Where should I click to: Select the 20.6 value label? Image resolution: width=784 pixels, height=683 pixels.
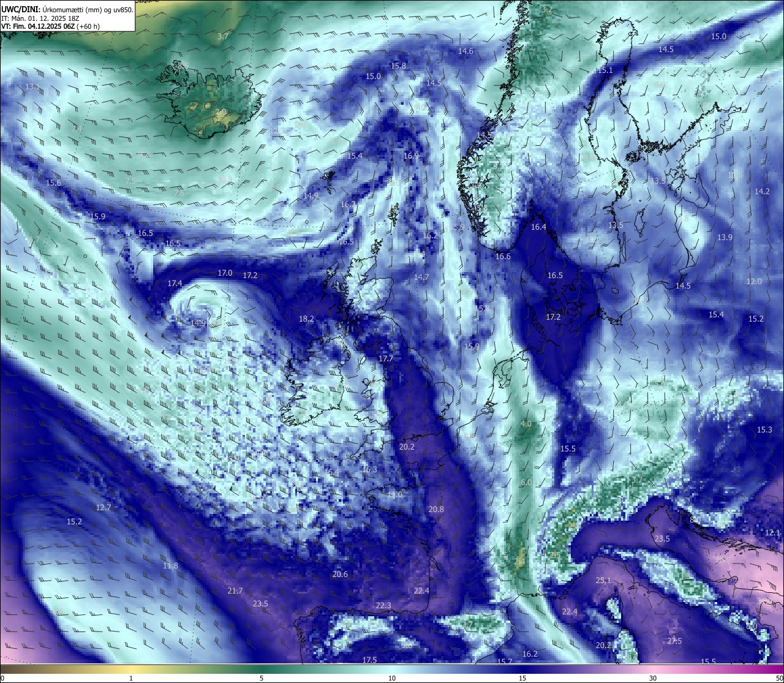coord(340,574)
